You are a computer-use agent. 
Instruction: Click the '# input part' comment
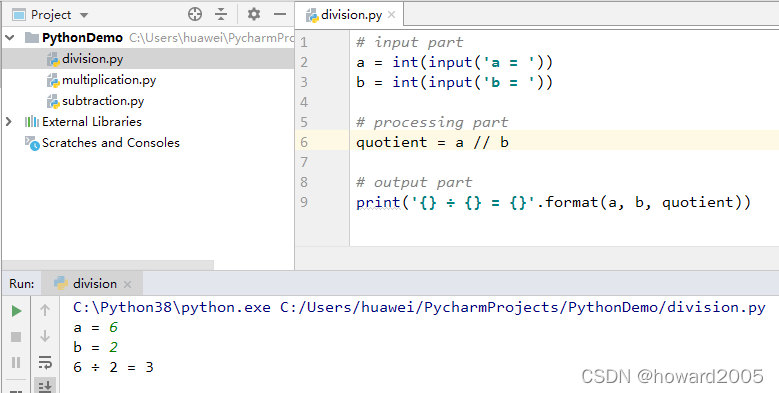coord(410,42)
